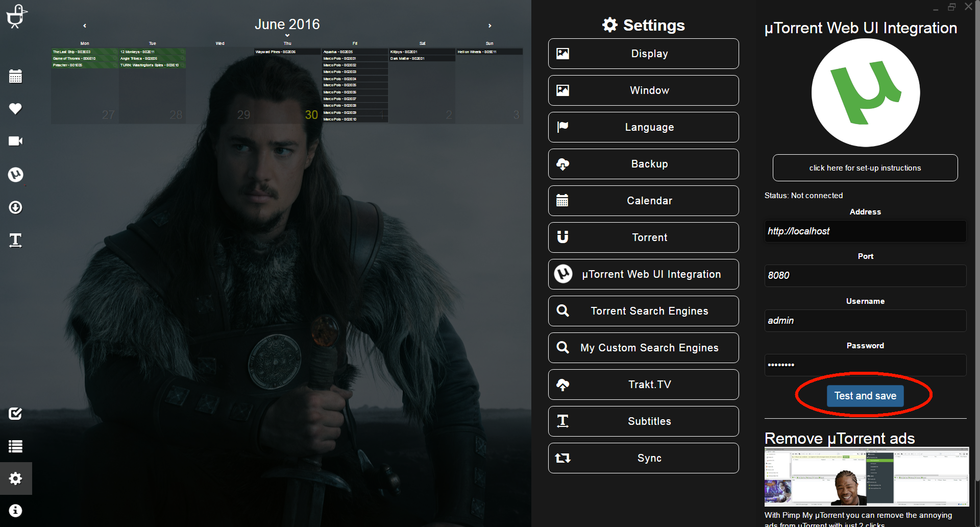Open Calendar settings
980x527 pixels.
(x=643, y=201)
